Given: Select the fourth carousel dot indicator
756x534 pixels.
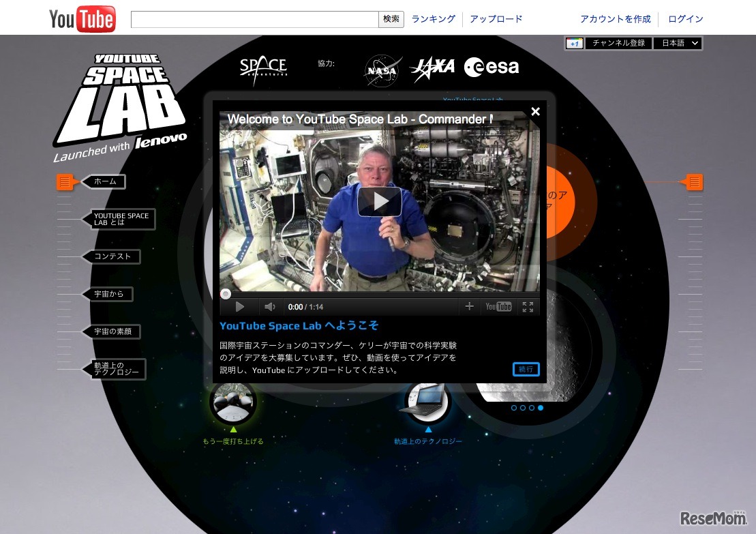Looking at the screenshot, I should (x=541, y=408).
